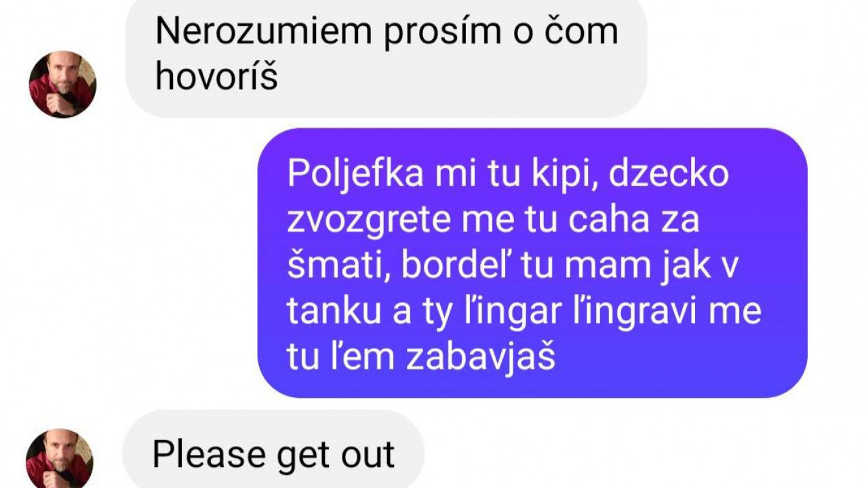This screenshot has height=488, width=868.
Task: Click the word 'šmati' in purple message
Action: click(x=340, y=266)
